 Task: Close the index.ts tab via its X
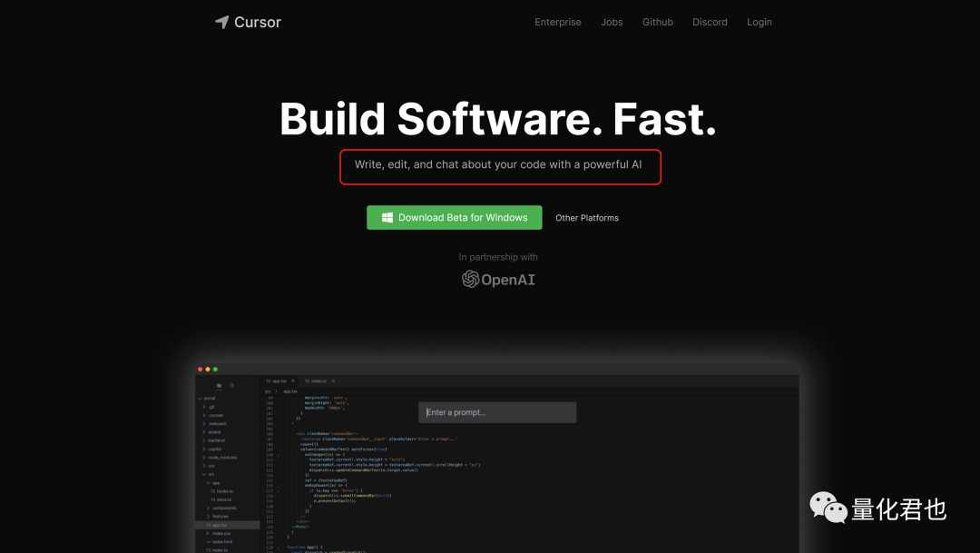coord(333,381)
